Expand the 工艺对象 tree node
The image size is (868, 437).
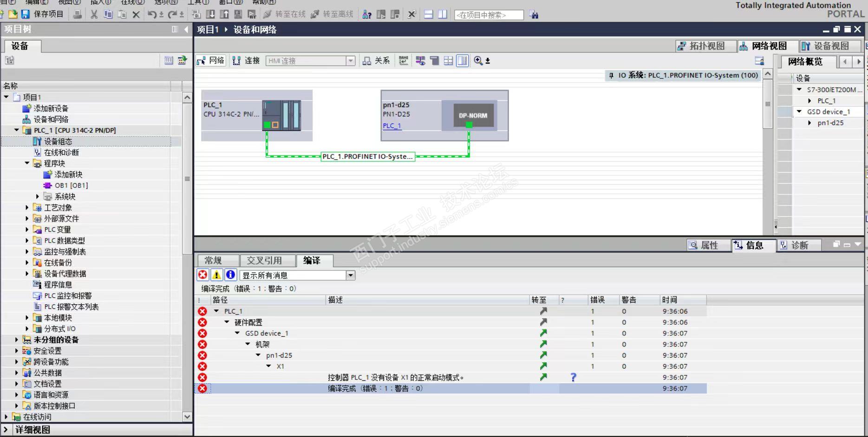(27, 207)
